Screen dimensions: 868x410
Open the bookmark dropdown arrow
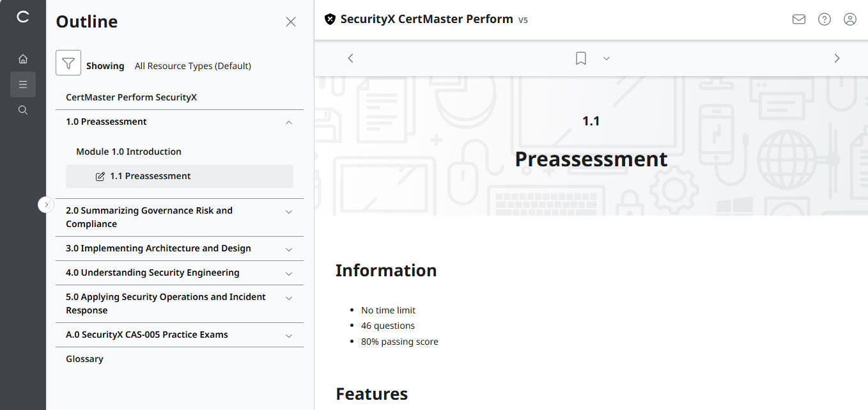click(x=606, y=58)
